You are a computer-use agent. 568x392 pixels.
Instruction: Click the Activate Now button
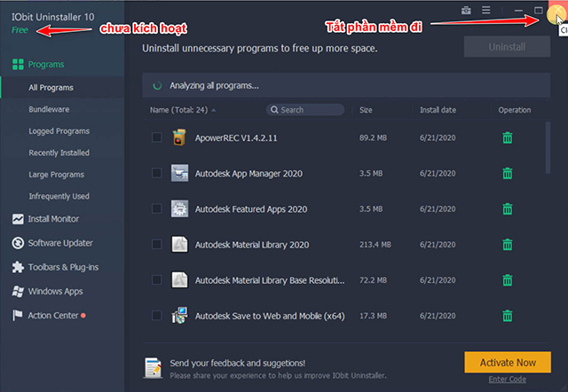pyautogui.click(x=508, y=363)
